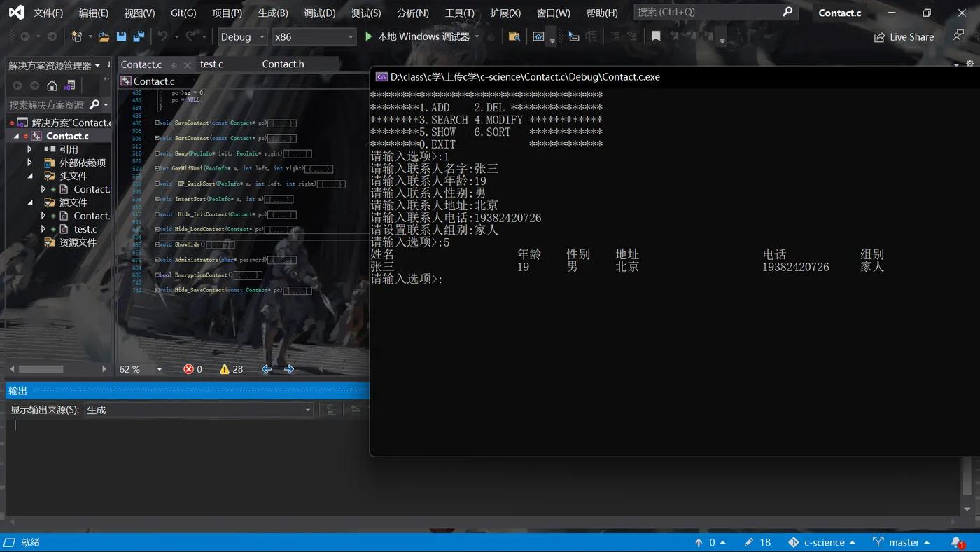Open the 视图(V) menu
This screenshot has width=980, height=552.
tap(139, 13)
